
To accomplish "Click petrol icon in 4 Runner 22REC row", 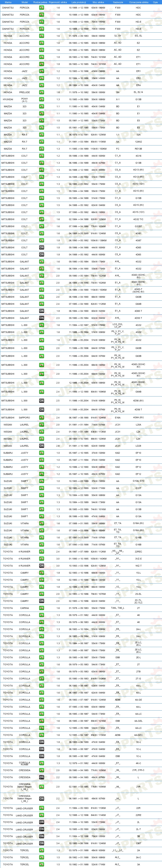I will [41, 552].
